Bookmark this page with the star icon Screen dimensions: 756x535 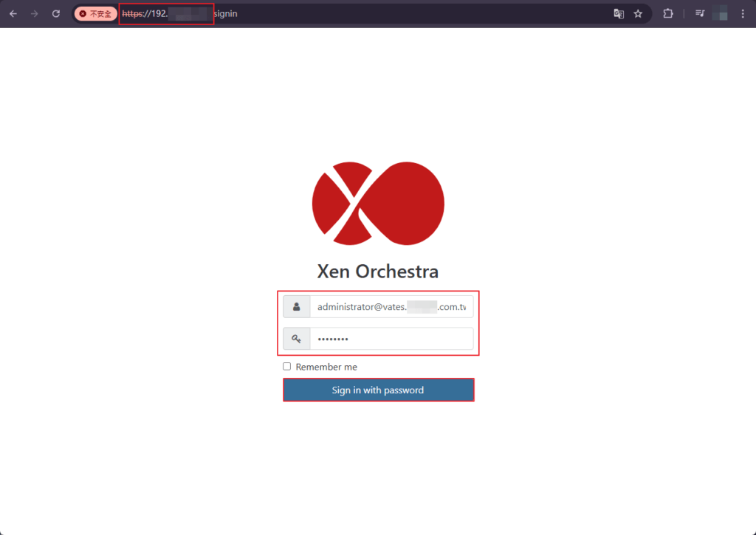point(638,14)
